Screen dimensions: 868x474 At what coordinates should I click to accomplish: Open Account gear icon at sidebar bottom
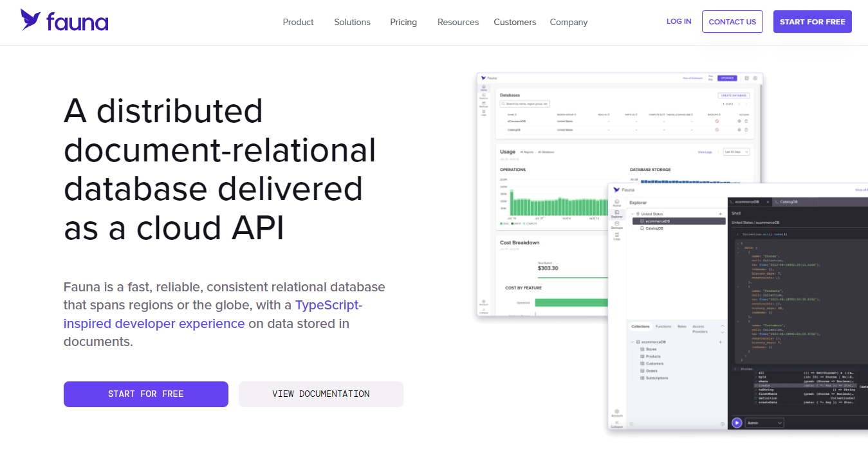616,412
